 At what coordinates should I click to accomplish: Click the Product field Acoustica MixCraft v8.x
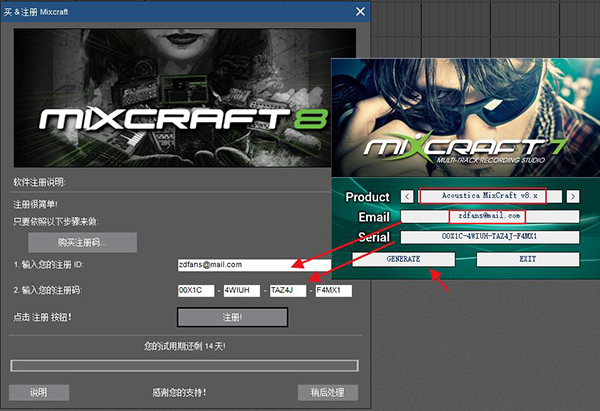click(x=490, y=197)
